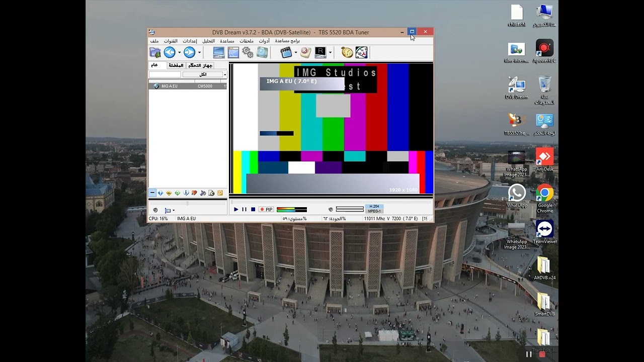The height and width of the screenshot is (362, 644).
Task: Click the R recorder monitor icon
Action: tap(320, 52)
